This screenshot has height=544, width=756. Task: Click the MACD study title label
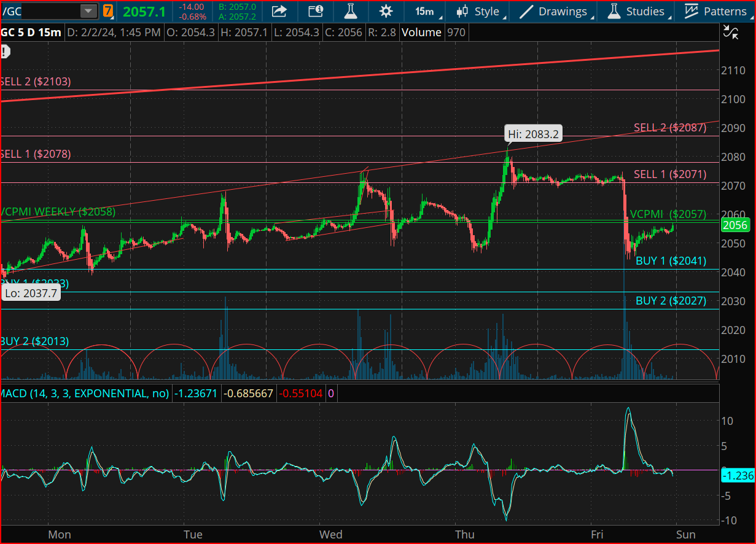coord(85,394)
